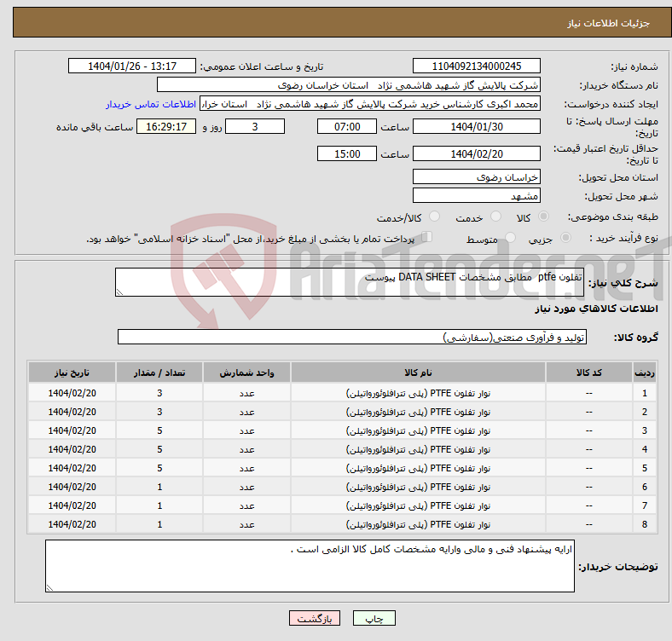672x641 pixels.
Task: Click the need number field 1104092134000245
Action: (x=476, y=66)
